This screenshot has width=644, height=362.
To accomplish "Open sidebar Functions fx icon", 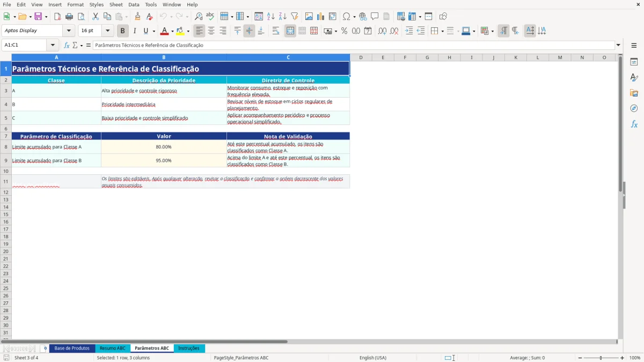I will [634, 124].
